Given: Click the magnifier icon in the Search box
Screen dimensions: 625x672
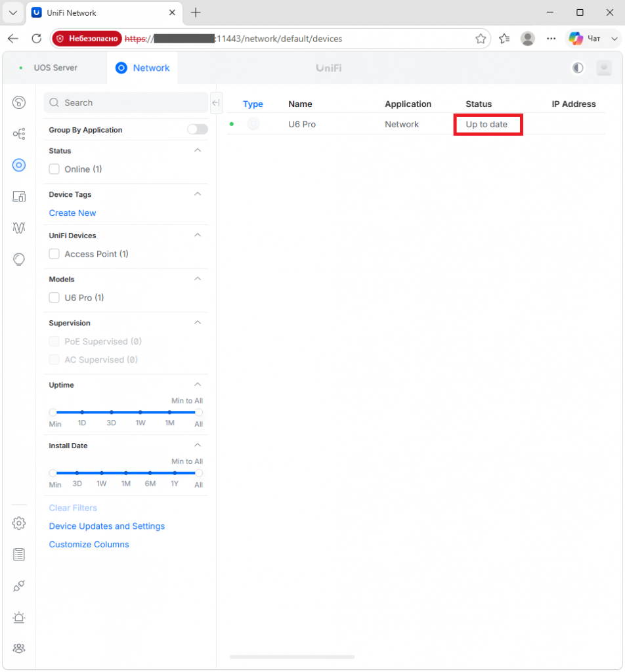Looking at the screenshot, I should point(54,102).
